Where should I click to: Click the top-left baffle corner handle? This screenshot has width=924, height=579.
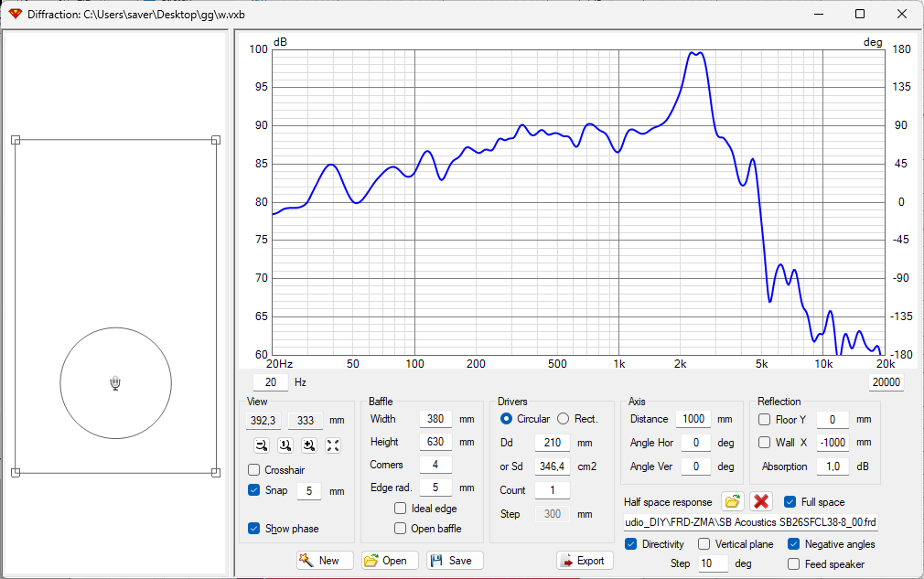[x=16, y=140]
